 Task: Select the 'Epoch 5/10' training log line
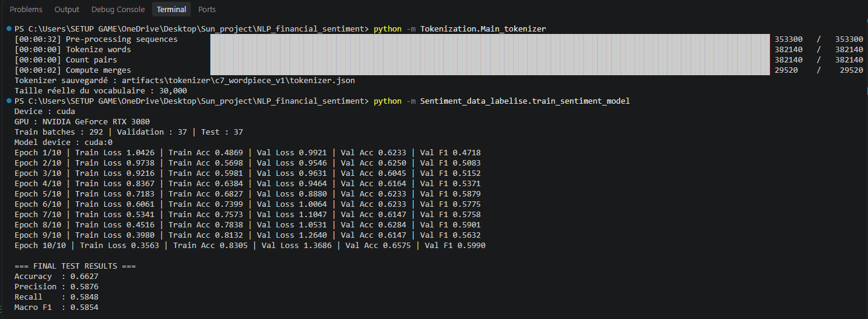(x=248, y=193)
